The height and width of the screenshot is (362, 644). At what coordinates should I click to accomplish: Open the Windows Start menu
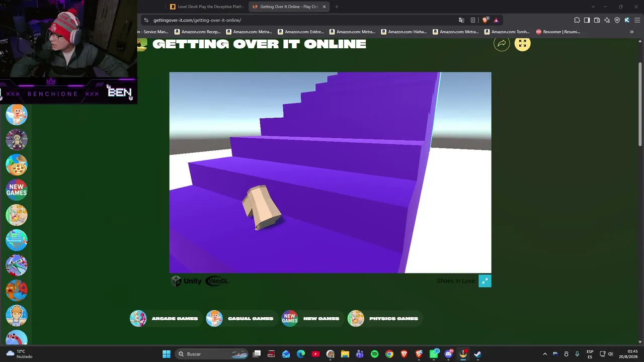[x=167, y=354]
